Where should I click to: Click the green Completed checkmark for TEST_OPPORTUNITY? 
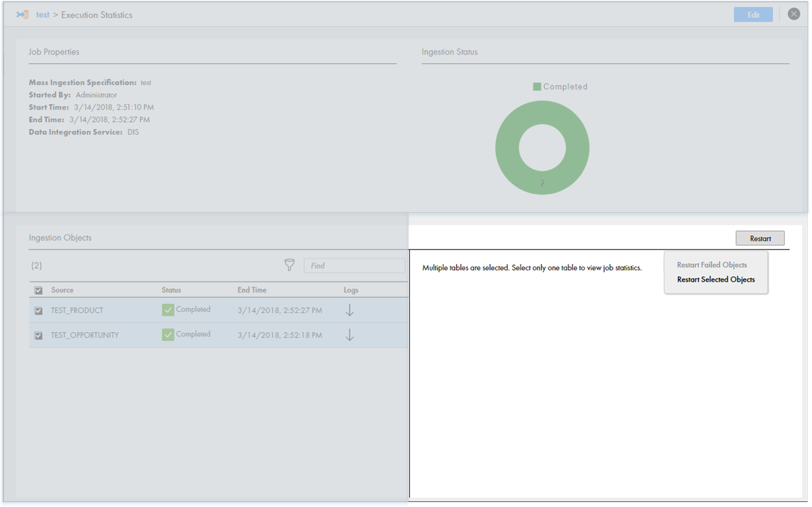[x=168, y=335]
